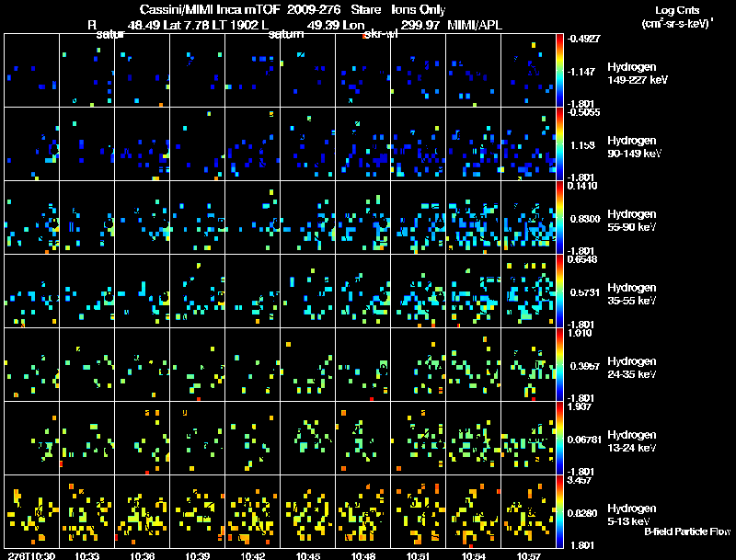Select the 149-227 keV panel at 10:57
736x560 pixels.
(528, 71)
